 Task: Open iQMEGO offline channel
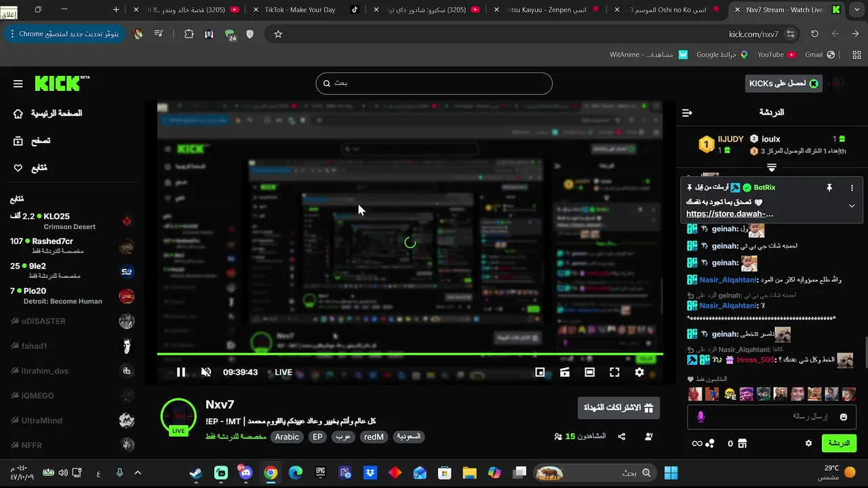pos(71,396)
